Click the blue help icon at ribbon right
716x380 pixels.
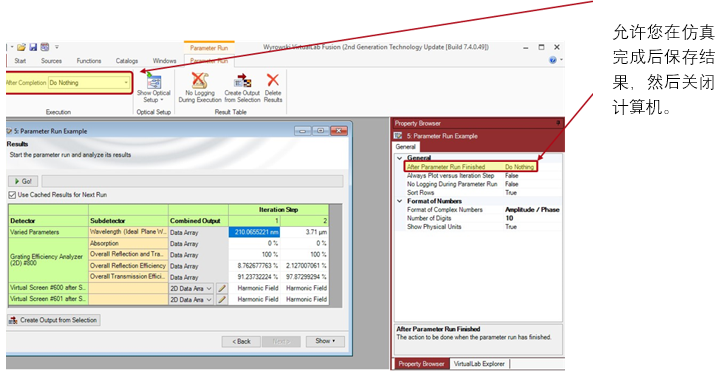pos(553,60)
